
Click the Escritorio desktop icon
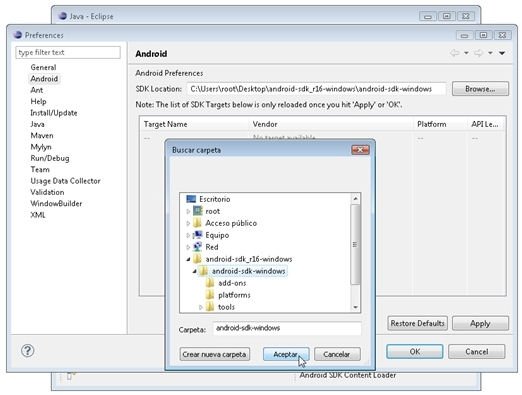tap(191, 199)
